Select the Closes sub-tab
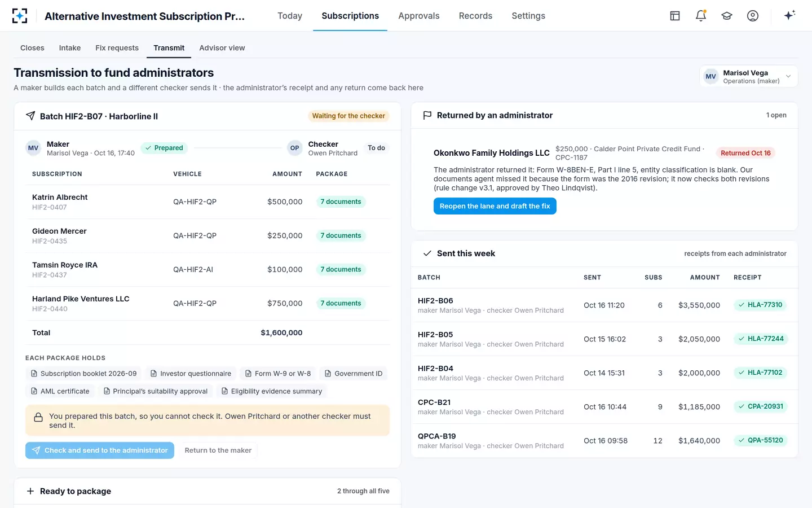 pyautogui.click(x=32, y=48)
